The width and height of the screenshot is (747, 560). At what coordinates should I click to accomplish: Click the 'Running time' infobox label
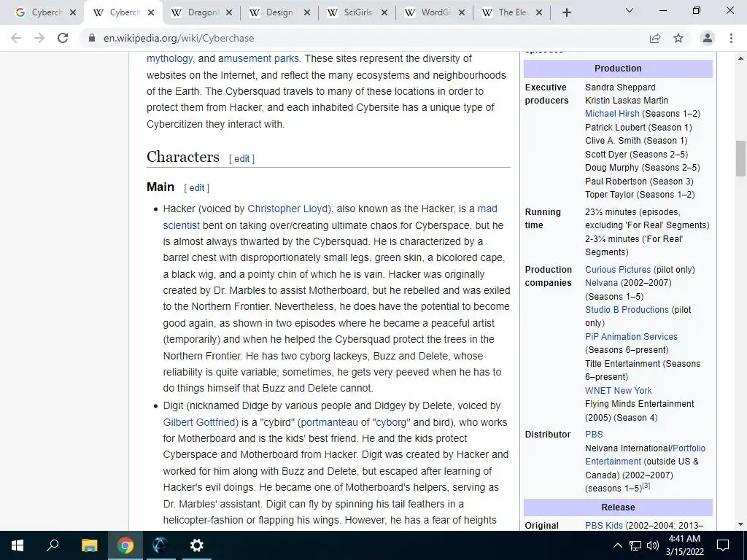click(543, 219)
